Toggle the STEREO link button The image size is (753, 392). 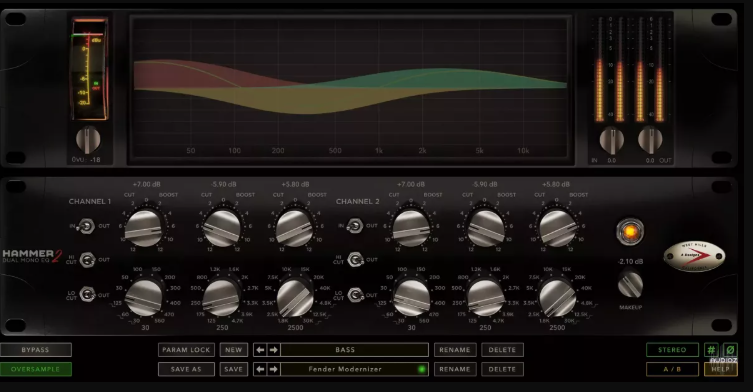coord(672,350)
